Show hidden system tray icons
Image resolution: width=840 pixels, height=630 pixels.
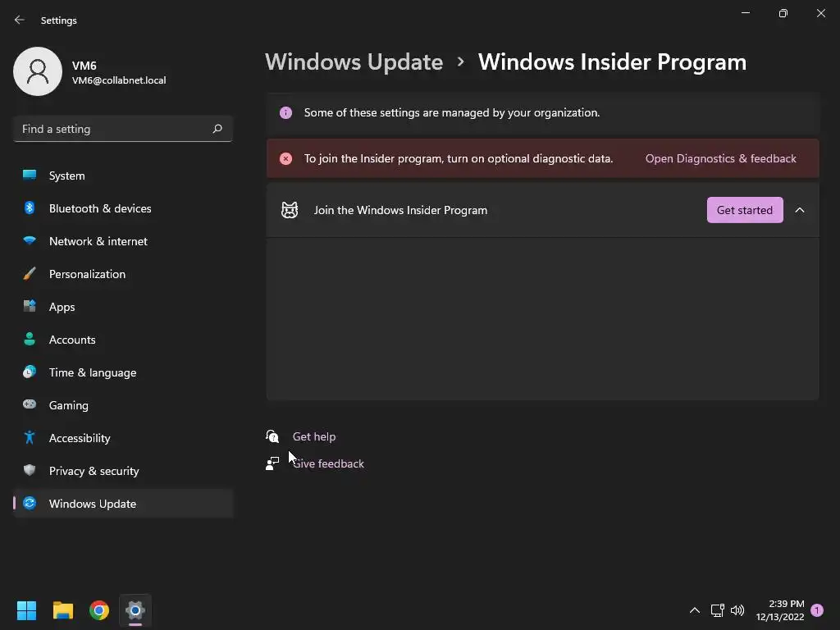tap(694, 610)
